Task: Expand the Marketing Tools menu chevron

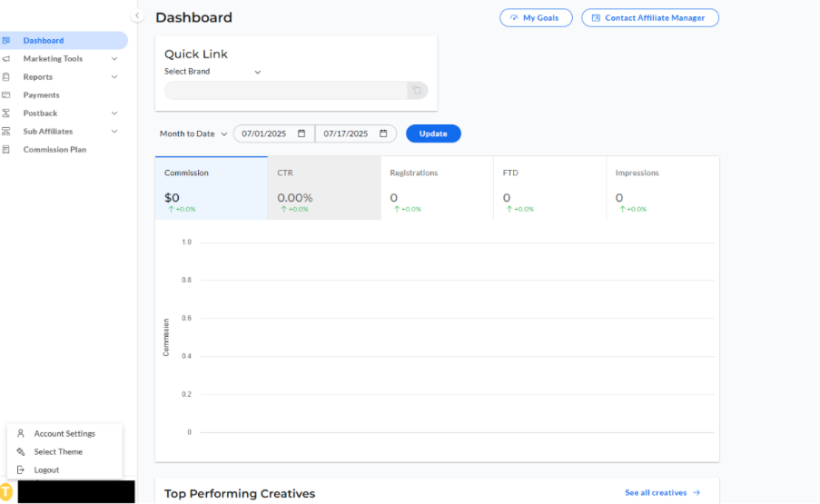Action: (x=114, y=59)
